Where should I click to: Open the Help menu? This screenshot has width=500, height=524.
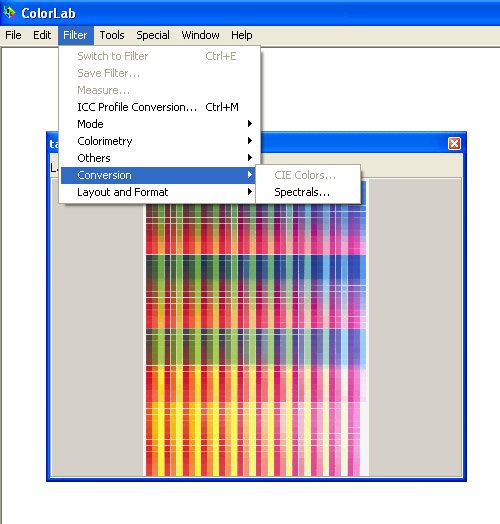pos(242,35)
